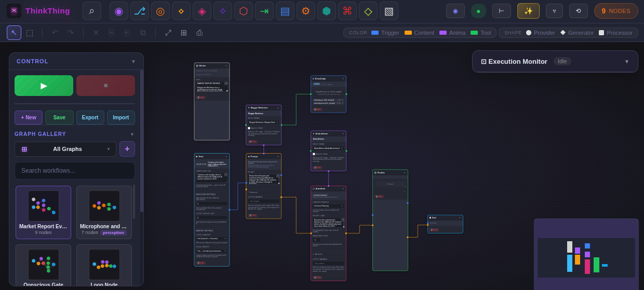Add node using red hexagon outline icon
Viewport: 644px width, 290px height.
[x=244, y=11]
